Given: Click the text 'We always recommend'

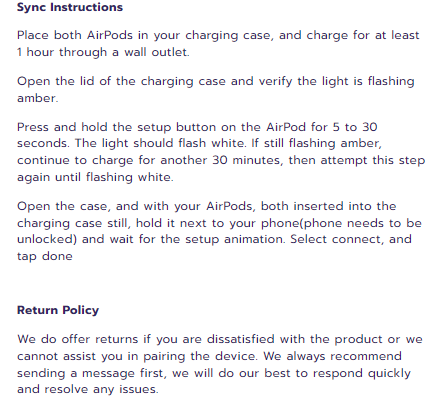Looking at the screenshot, I should click(x=332, y=356).
